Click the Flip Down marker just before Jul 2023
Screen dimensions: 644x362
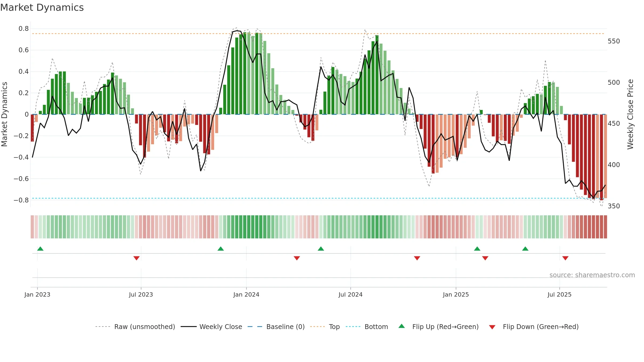(x=137, y=258)
